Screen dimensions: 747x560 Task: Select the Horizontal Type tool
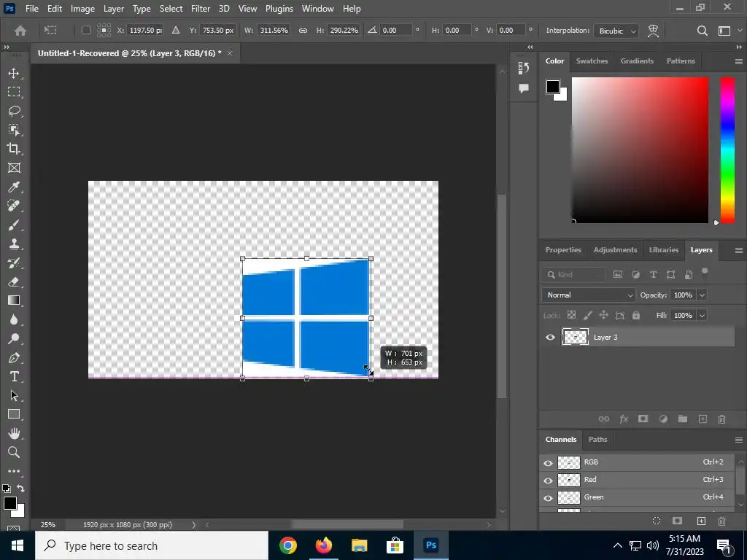coord(14,377)
